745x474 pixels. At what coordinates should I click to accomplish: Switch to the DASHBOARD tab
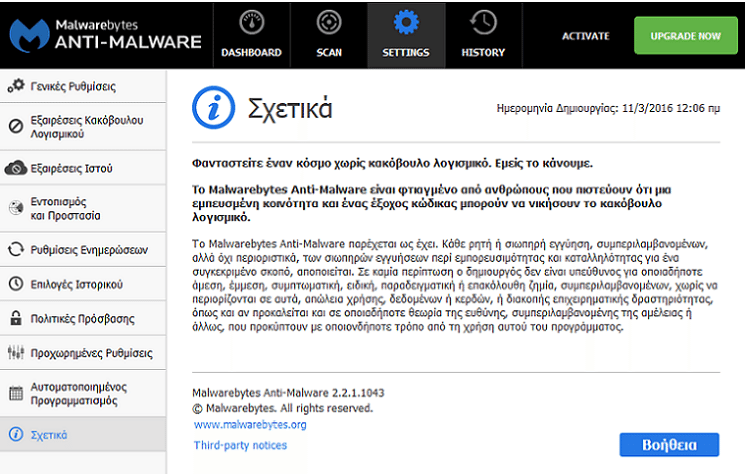click(251, 36)
